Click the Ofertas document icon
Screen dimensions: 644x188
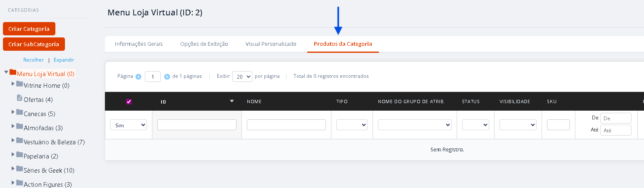[x=19, y=98]
